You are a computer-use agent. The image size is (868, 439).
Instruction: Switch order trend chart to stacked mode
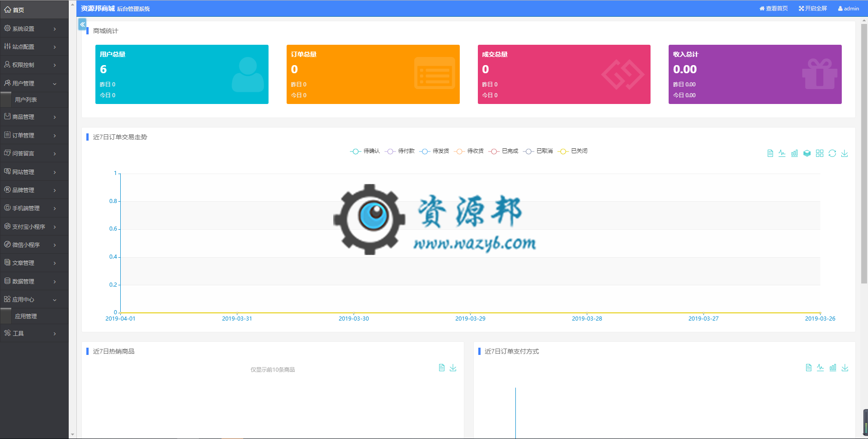pyautogui.click(x=807, y=154)
